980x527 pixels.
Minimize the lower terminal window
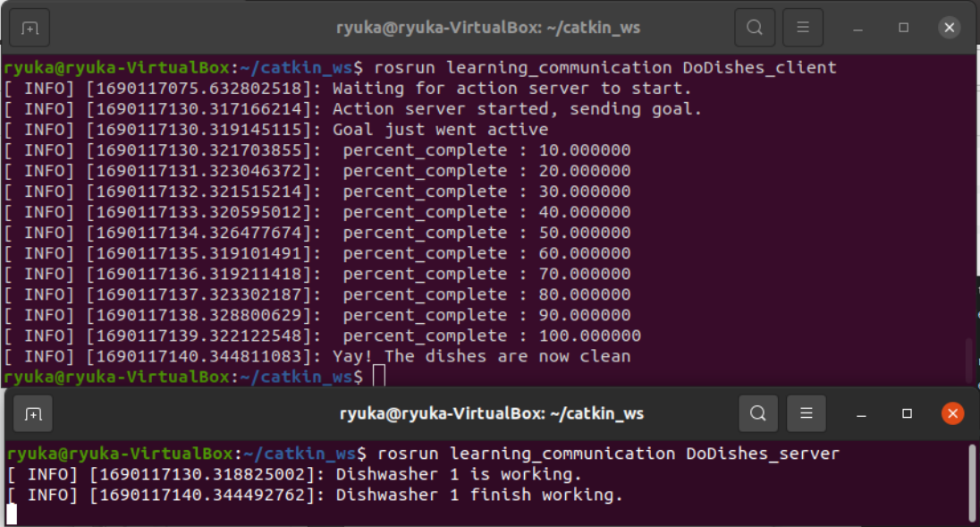861,414
